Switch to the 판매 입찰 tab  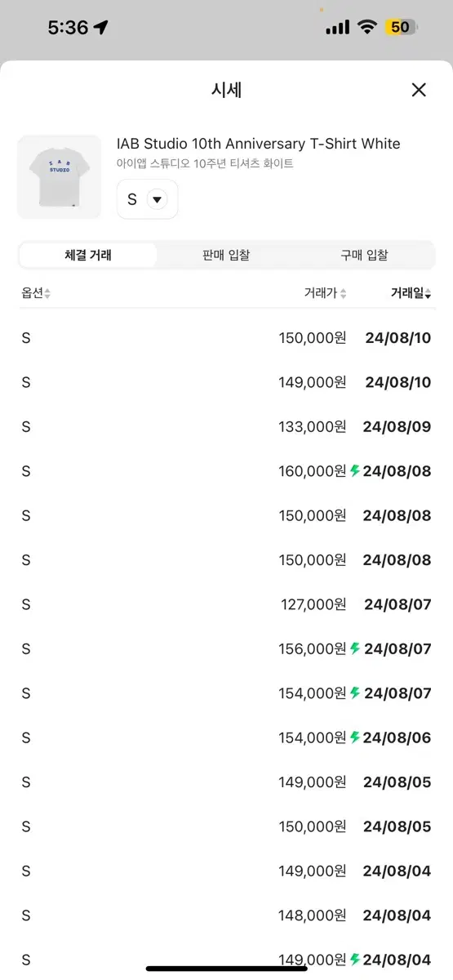[226, 256]
